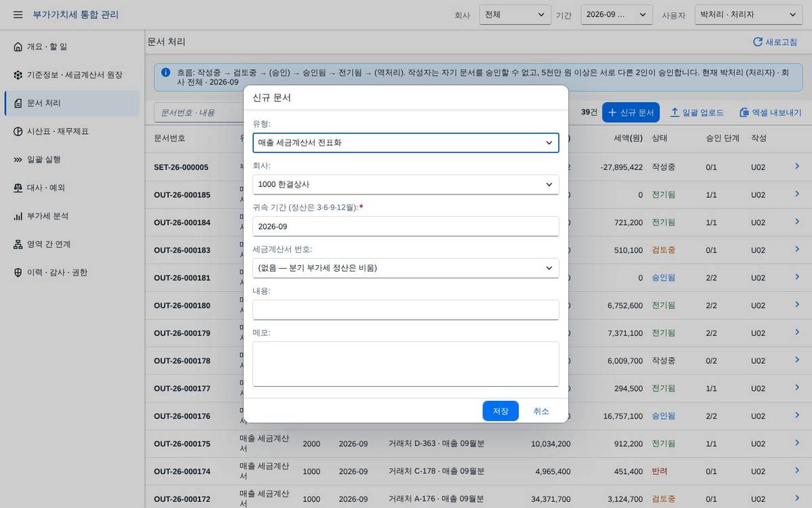Click the document icon beside 문서 처리

tap(18, 104)
